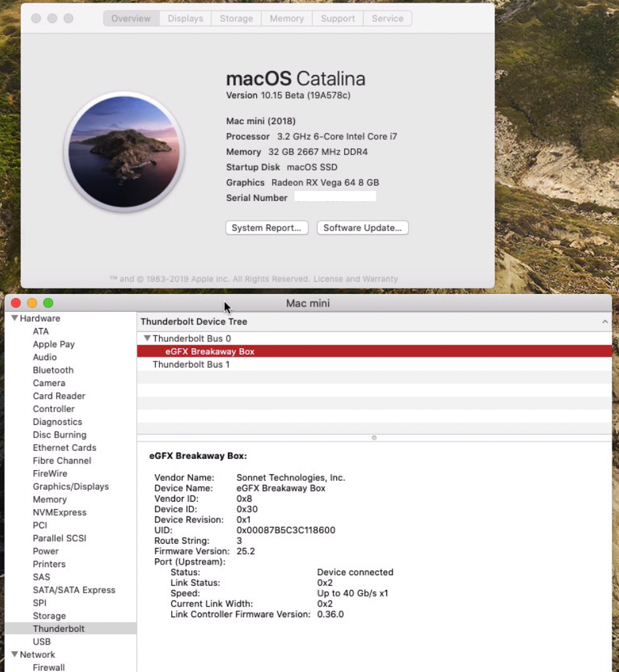Open System Report button
The image size is (619, 672).
pos(267,228)
